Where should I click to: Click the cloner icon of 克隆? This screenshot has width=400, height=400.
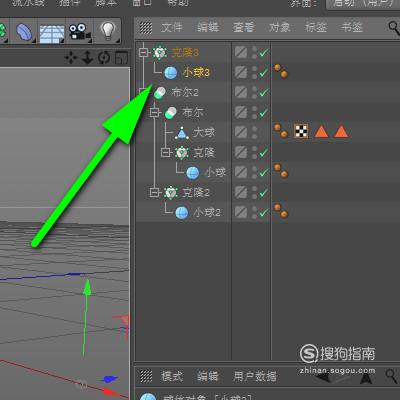coord(182,153)
